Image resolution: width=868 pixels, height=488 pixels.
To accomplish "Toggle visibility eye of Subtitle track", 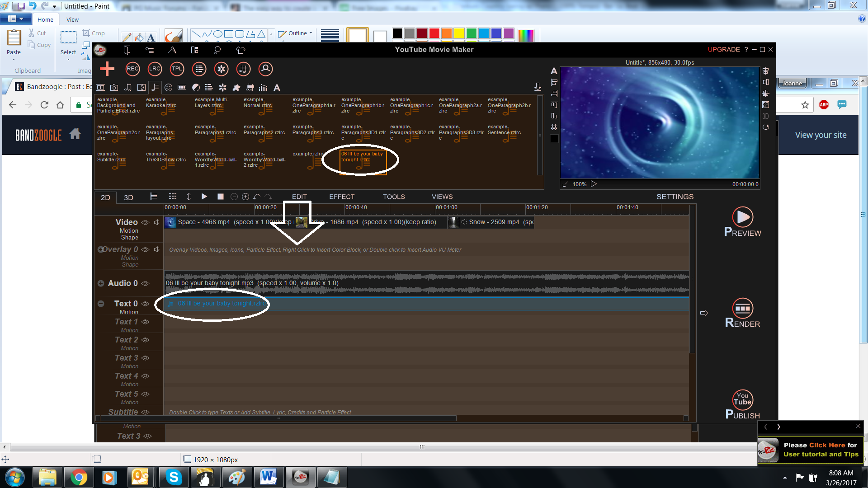I will click(145, 412).
